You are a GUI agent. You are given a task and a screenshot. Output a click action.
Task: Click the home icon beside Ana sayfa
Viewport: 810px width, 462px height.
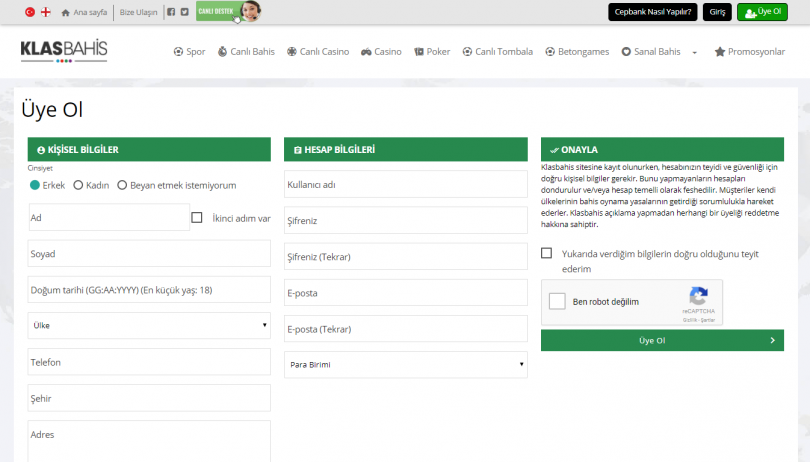[65, 12]
